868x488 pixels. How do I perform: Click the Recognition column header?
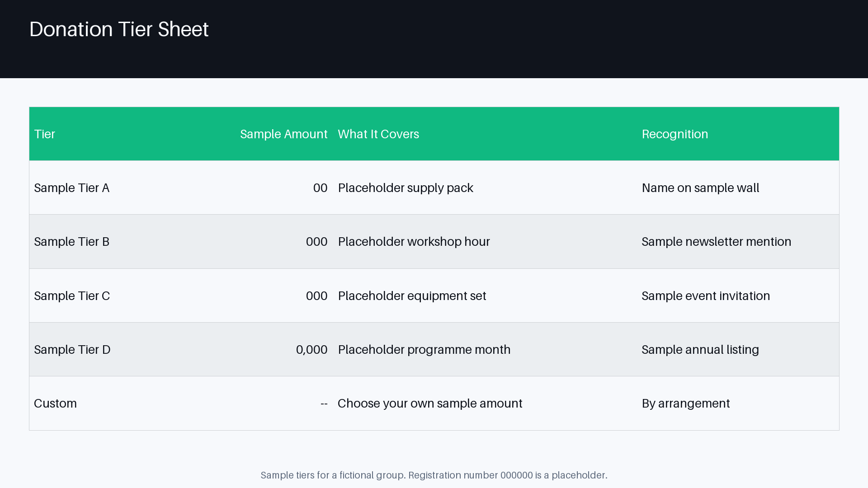pos(675,134)
